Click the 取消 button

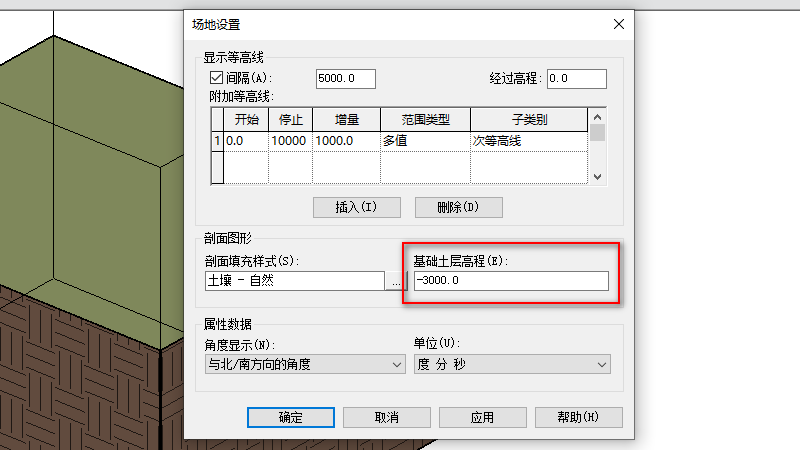click(387, 417)
